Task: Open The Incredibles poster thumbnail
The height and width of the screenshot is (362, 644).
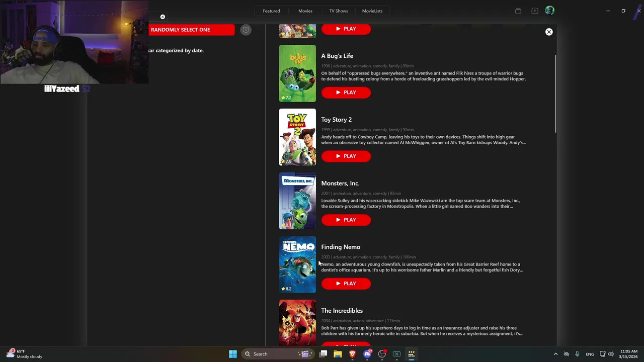Action: [x=297, y=323]
